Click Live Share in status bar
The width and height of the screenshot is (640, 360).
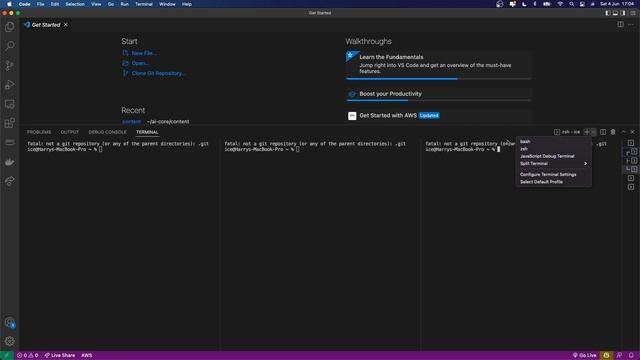(x=60, y=356)
